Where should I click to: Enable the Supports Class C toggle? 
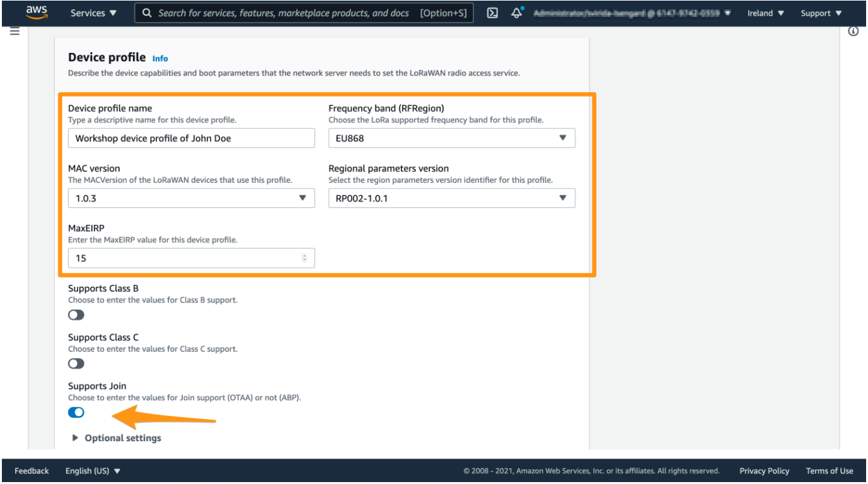point(76,364)
